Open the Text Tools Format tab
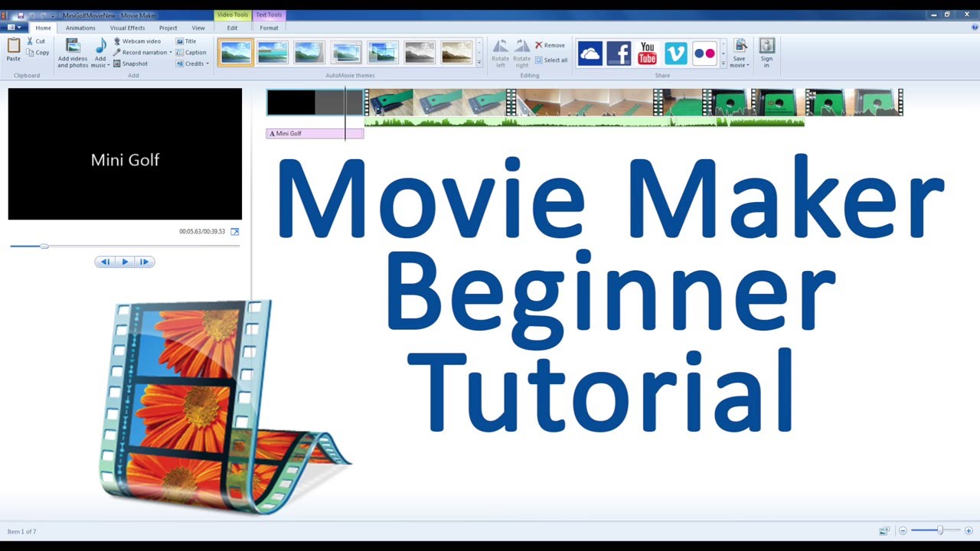Viewport: 980px width, 551px height. click(269, 28)
